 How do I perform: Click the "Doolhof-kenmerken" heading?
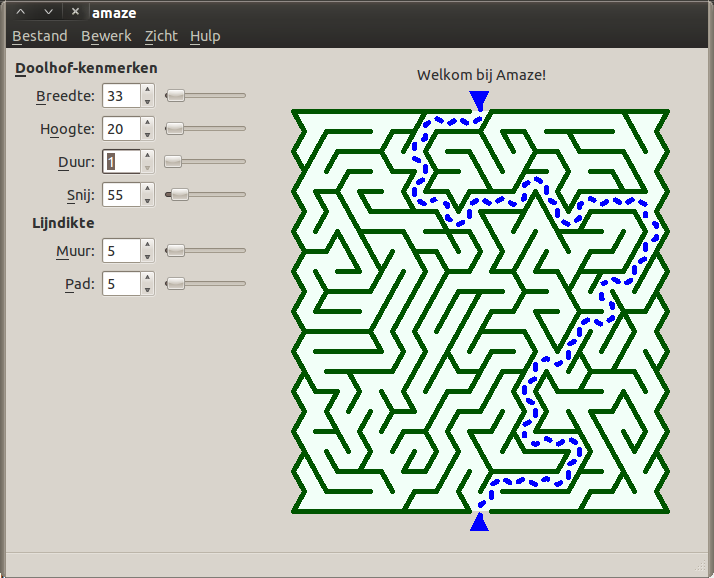coord(87,68)
